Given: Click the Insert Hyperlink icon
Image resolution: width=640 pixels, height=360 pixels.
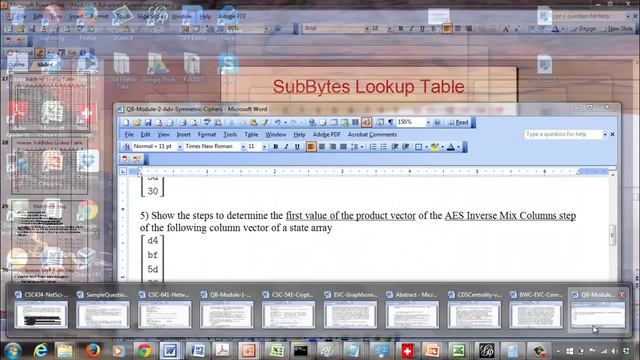Looking at the screenshot, I should (312, 122).
